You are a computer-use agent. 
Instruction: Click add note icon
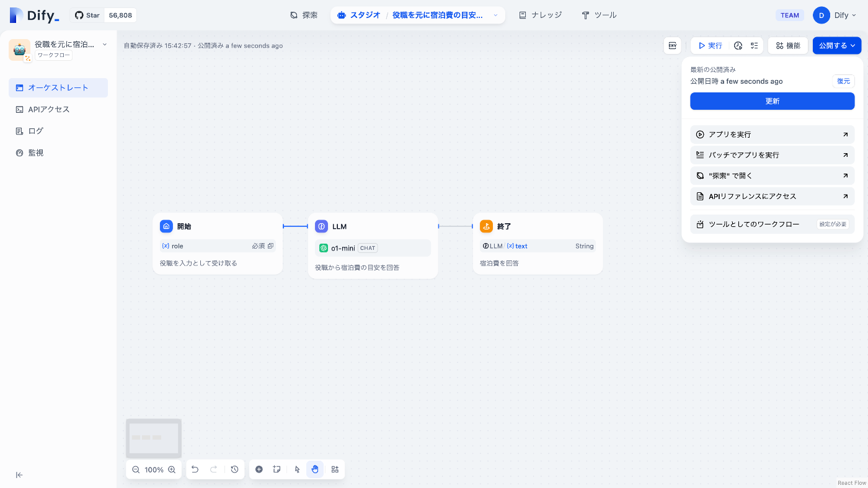click(277, 469)
